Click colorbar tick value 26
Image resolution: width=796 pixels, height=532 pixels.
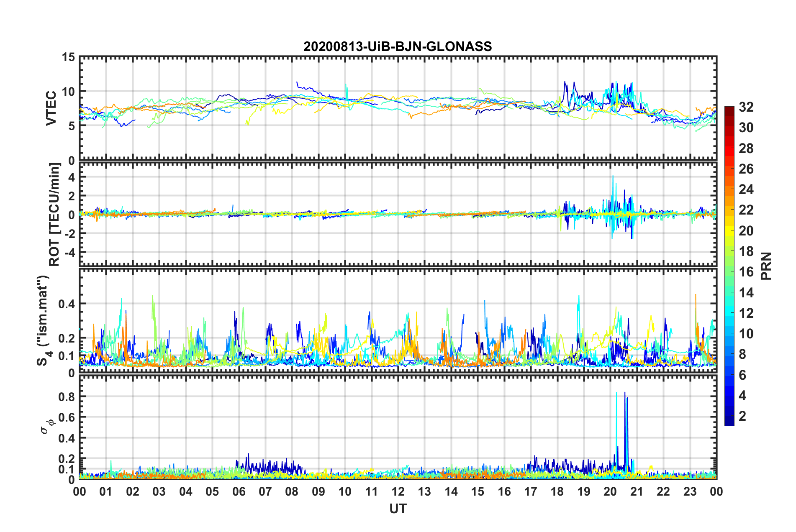[x=746, y=169]
